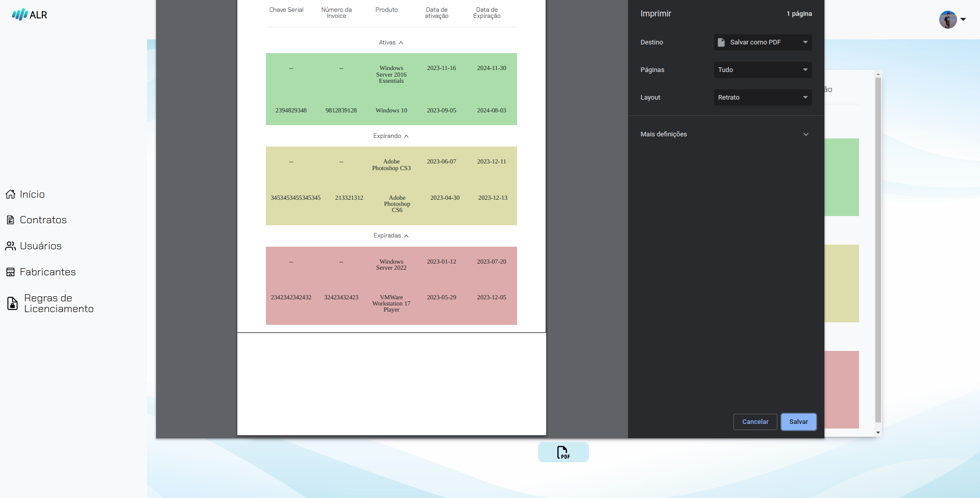Click activation date 2023-04-30

click(445, 198)
